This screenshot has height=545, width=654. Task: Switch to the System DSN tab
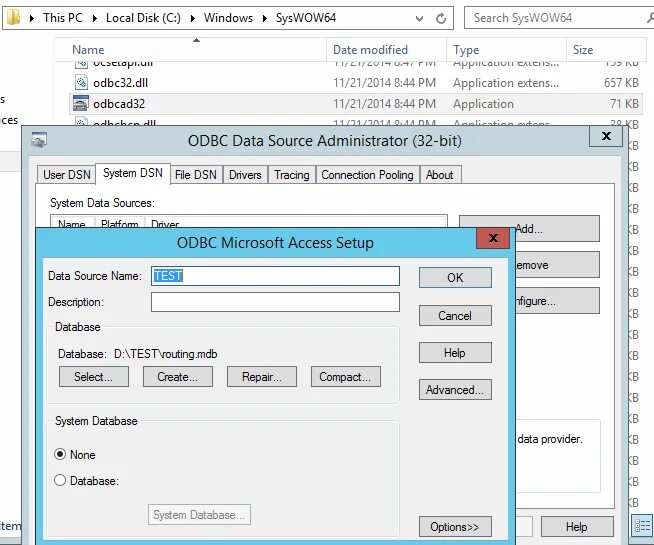[133, 173]
